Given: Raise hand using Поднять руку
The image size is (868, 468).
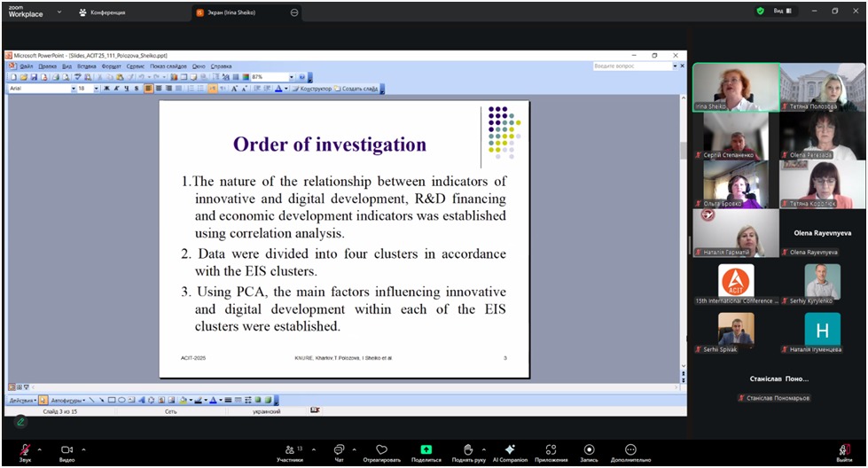Looking at the screenshot, I should click(x=468, y=450).
